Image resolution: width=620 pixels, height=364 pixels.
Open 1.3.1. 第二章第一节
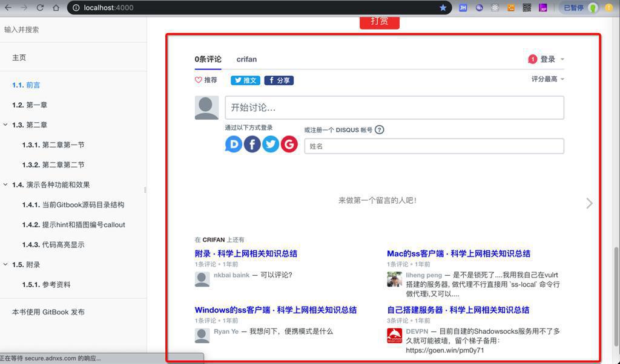[53, 145]
